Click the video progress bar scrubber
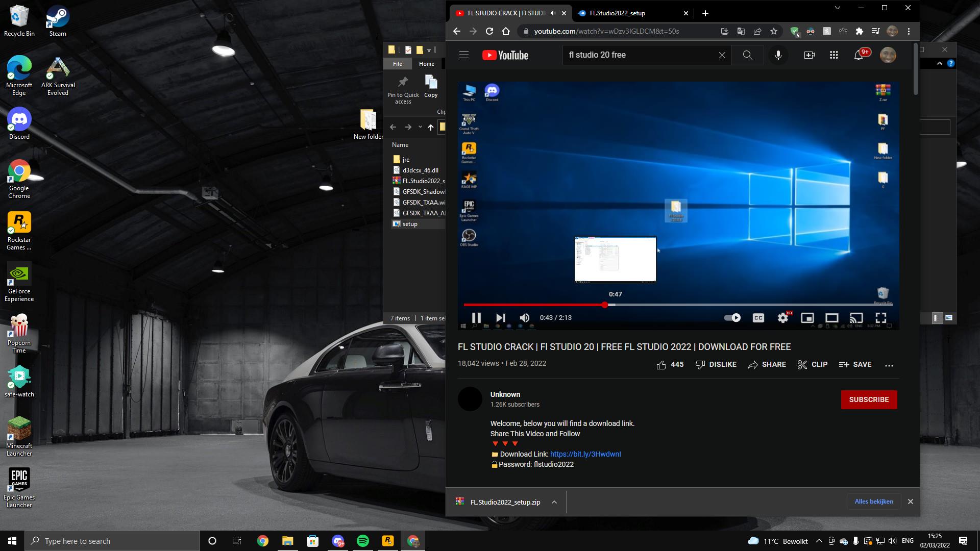The image size is (980, 551). (605, 305)
